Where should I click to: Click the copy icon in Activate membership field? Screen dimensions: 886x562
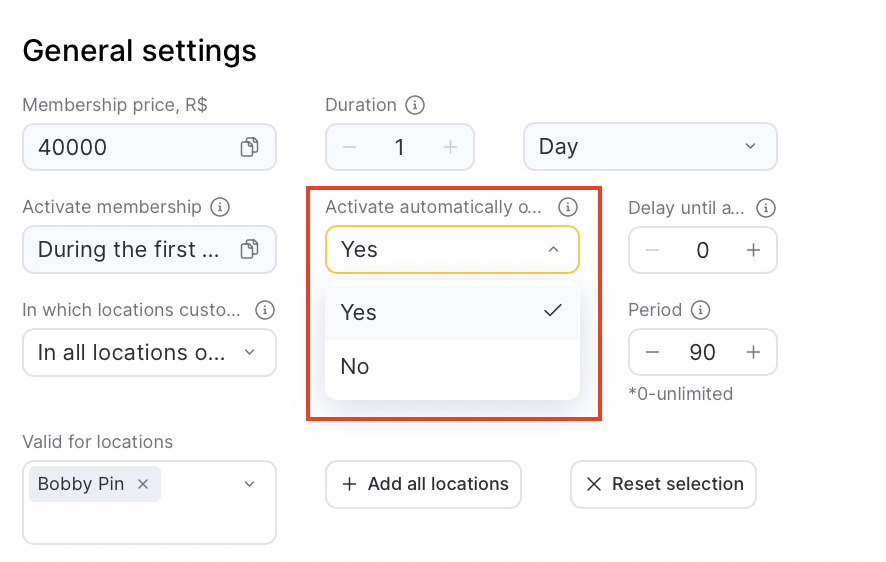pyautogui.click(x=249, y=249)
